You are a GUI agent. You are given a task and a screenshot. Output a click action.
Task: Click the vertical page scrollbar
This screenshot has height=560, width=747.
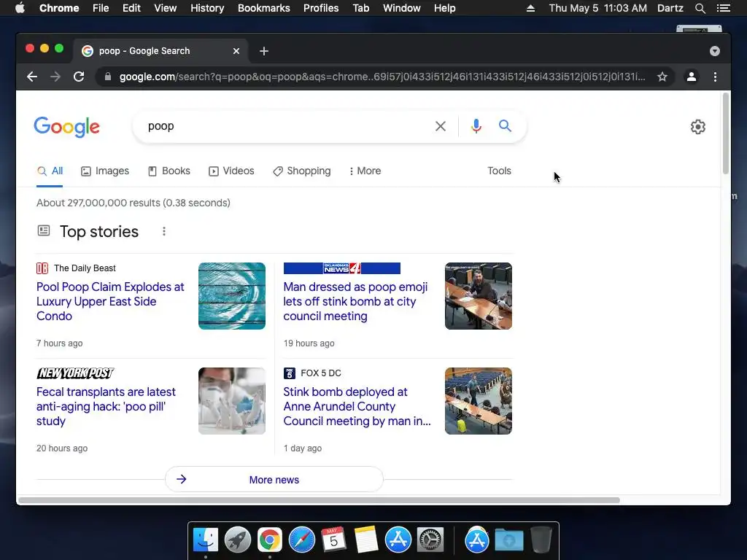[x=726, y=133]
